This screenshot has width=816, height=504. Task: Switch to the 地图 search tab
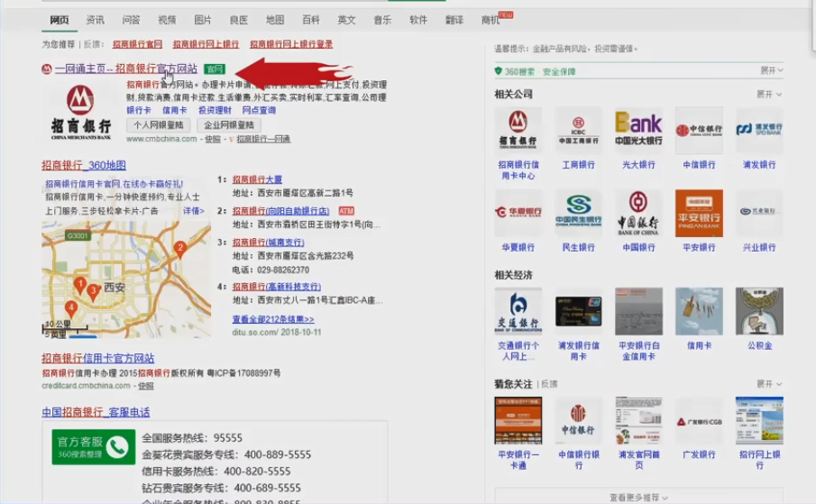[275, 19]
